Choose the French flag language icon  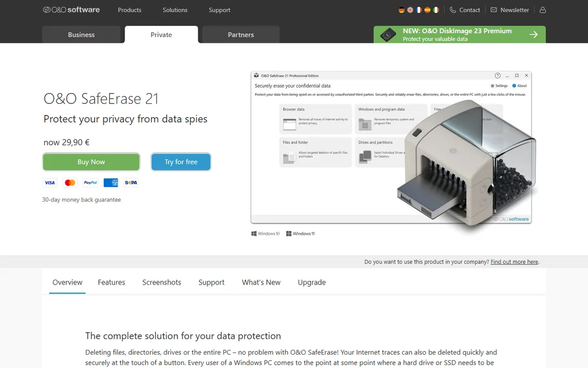click(x=419, y=10)
